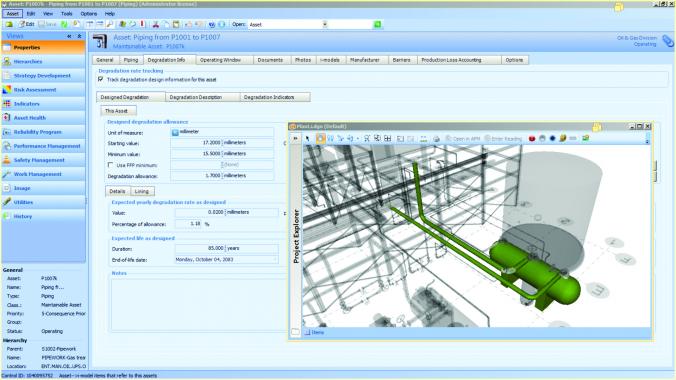Viewport: 676px width, 380px height.
Task: Click the highlighted orange tool in the viewer toolbar
Action: click(320, 138)
